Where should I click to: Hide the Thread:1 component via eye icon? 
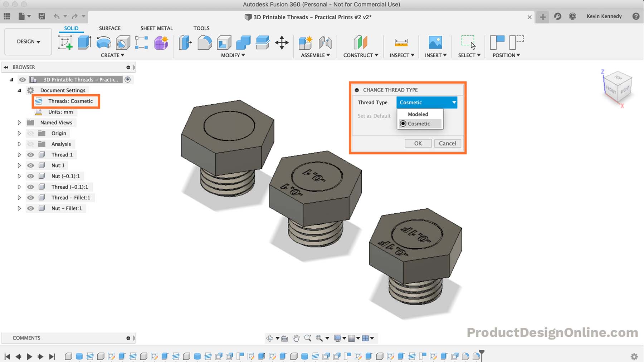31,155
